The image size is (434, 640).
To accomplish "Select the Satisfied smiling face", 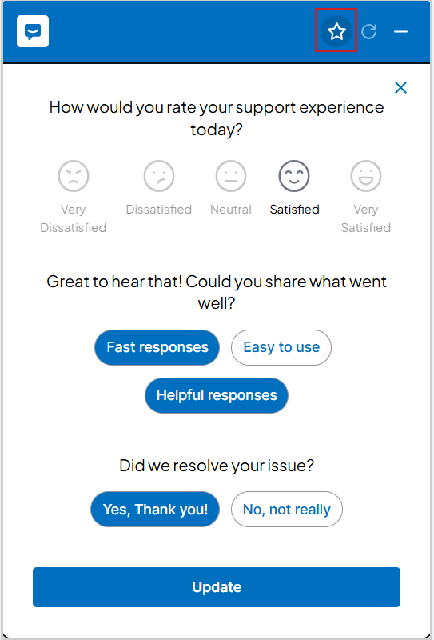I will [294, 176].
